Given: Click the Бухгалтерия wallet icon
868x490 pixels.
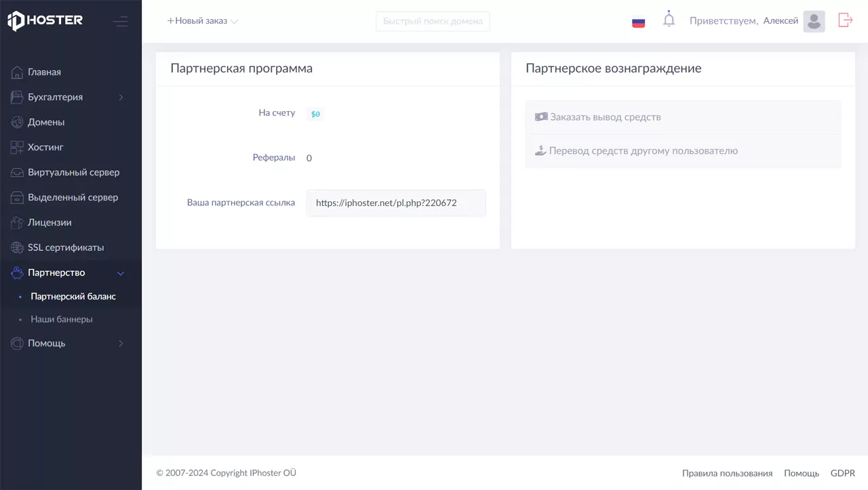Looking at the screenshot, I should pyautogui.click(x=17, y=97).
